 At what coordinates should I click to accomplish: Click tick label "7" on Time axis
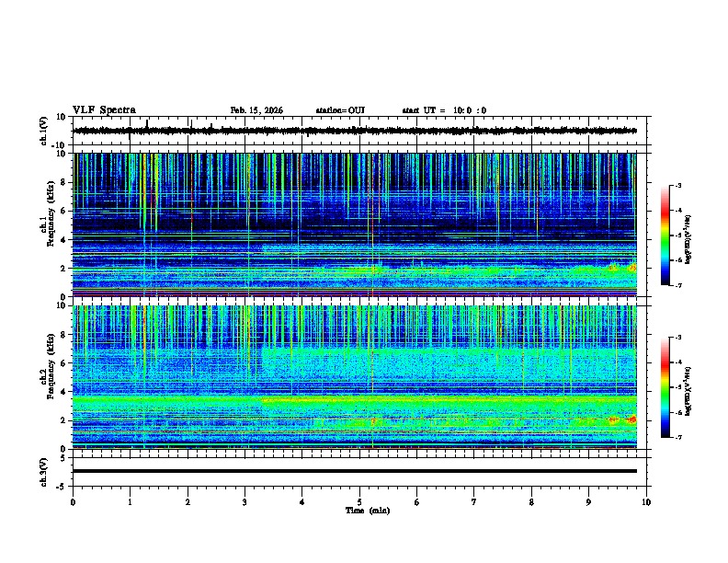(474, 502)
